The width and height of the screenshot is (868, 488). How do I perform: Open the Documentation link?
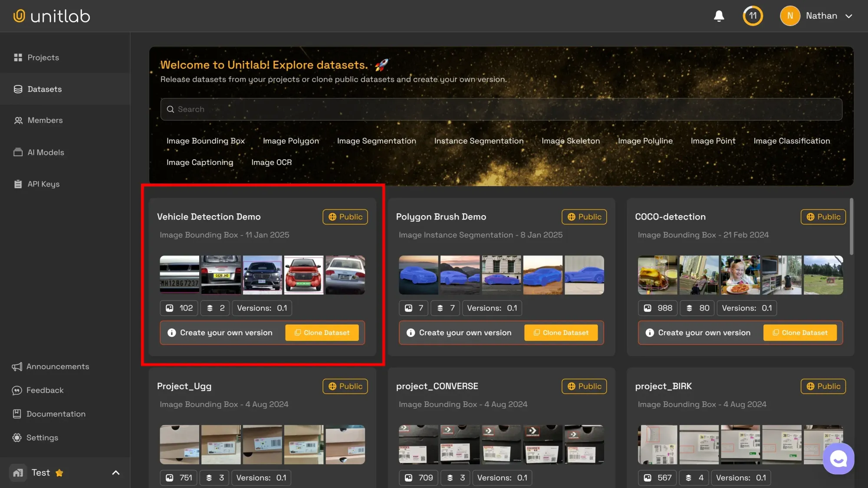point(56,414)
